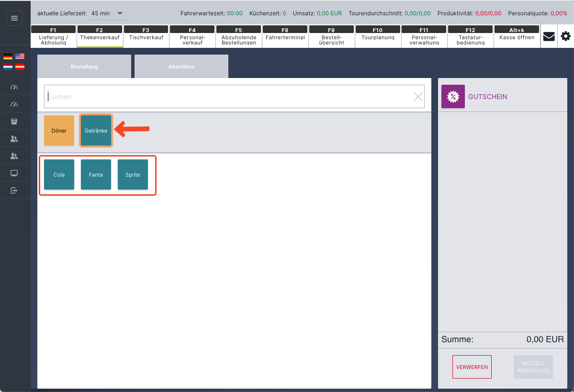574x392 pixels.
Task: Open the upper speedometer dashboard icon
Action: pos(14,87)
